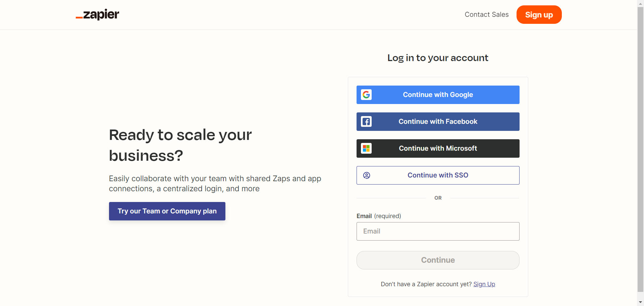Continue with SSO login
Screen dimensions: 644x306
[x=438, y=175]
